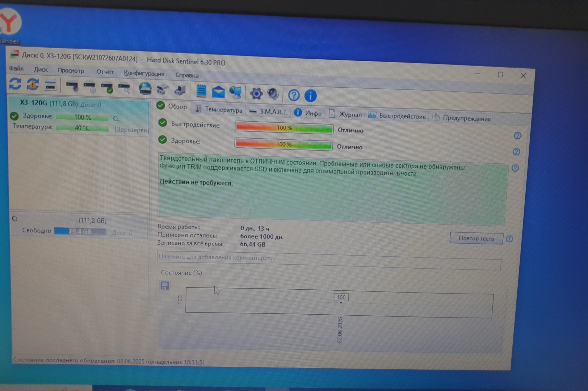The height and width of the screenshot is (391, 588).
Task: Open the Файл menu
Action: tap(16, 68)
